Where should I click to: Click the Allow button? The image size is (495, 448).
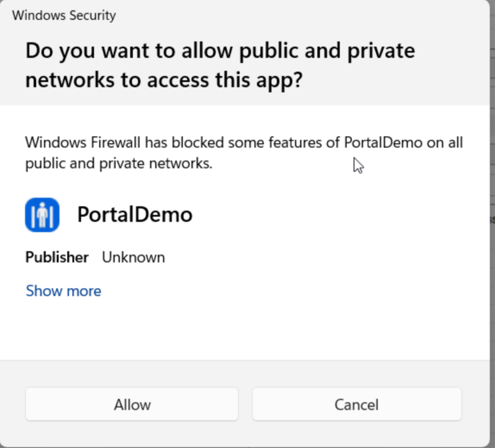point(131,404)
